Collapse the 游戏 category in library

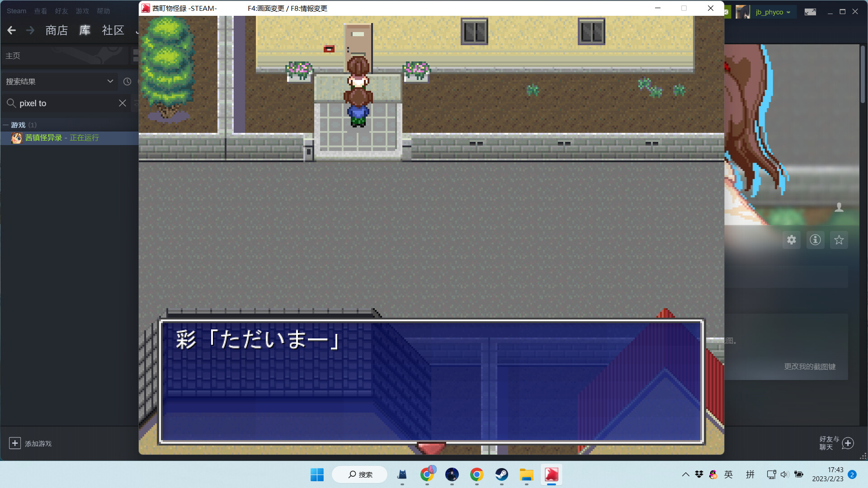pyautogui.click(x=6, y=125)
